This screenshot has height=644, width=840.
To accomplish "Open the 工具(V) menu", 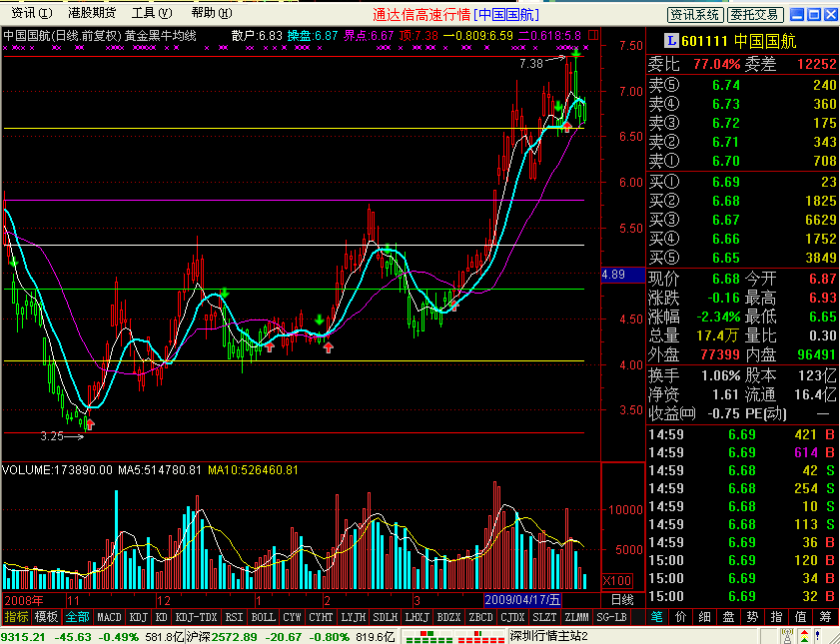I will 152,13.
